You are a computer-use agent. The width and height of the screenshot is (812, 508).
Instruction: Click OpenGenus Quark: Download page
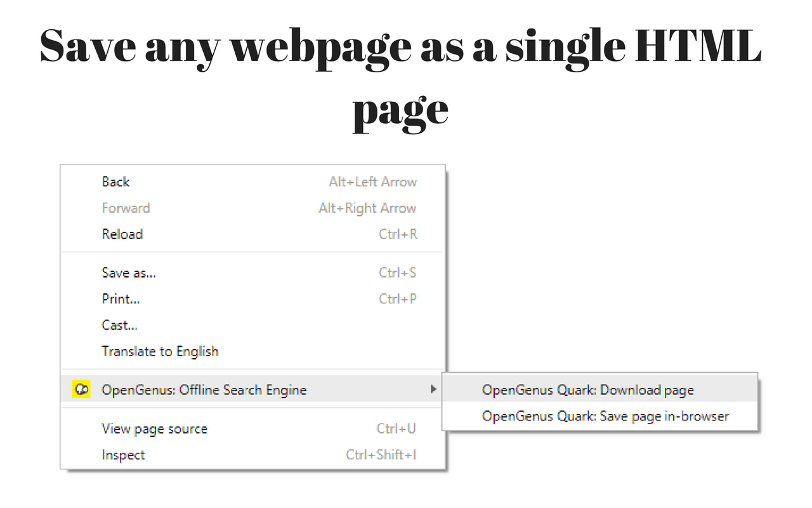click(x=600, y=390)
